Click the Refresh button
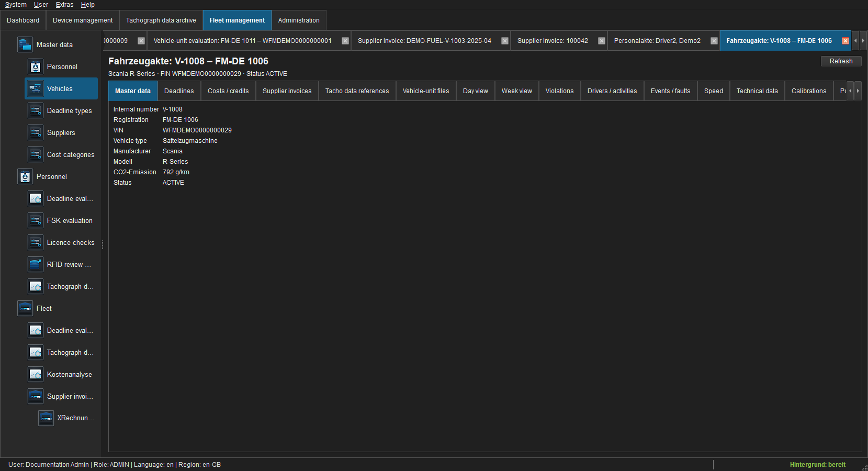Screen dimensions: 868x471 click(841, 61)
